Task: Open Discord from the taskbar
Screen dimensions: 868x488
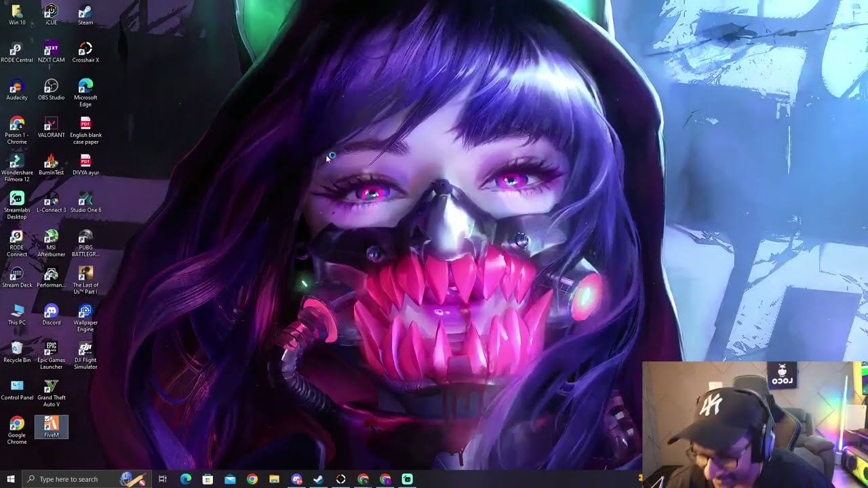Action: [296, 479]
